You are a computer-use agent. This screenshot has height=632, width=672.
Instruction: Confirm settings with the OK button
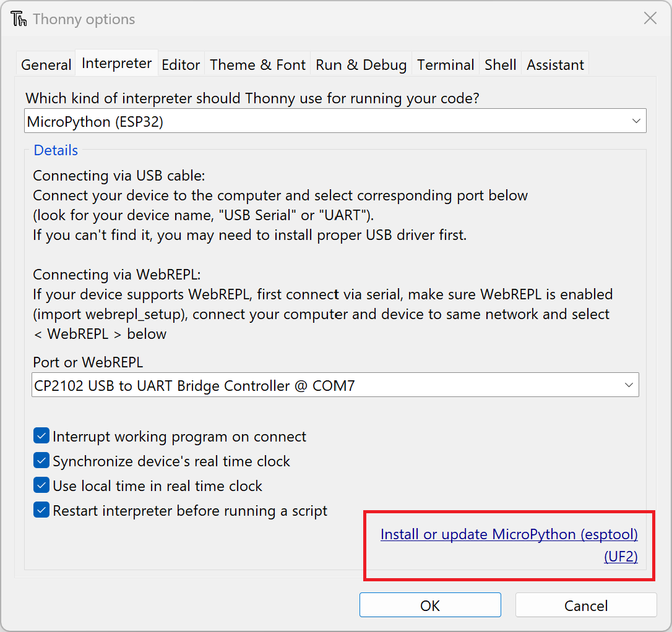[x=430, y=605]
